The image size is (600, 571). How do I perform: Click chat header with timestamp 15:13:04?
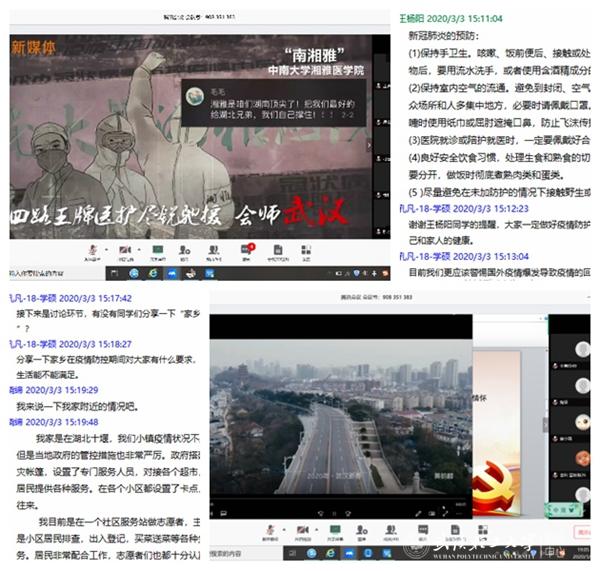coord(464,256)
